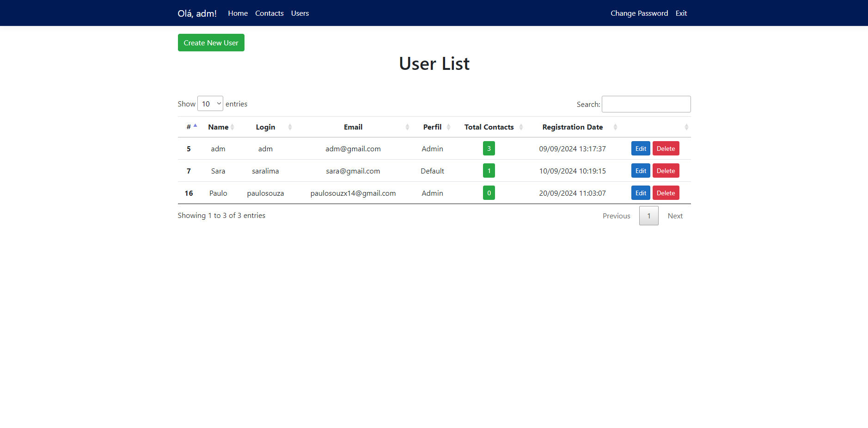Sort users by Email column arrows

407,127
